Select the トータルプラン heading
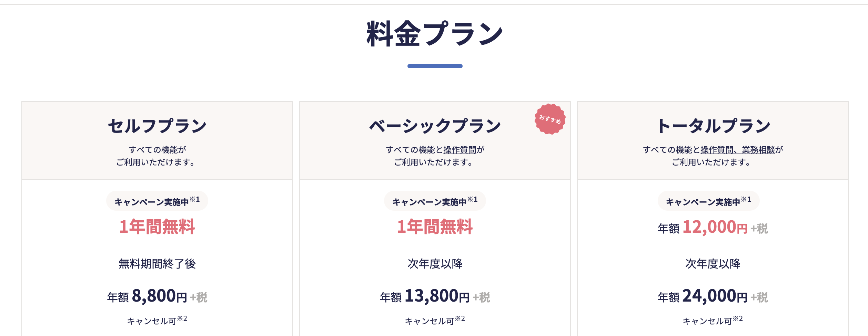Viewport: 868px width, 336px height. click(x=713, y=126)
